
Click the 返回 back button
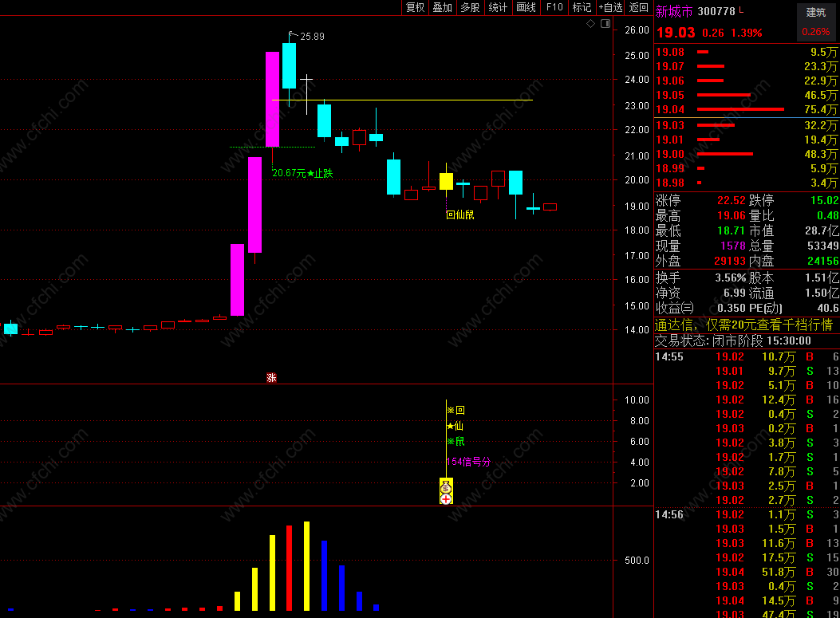638,7
